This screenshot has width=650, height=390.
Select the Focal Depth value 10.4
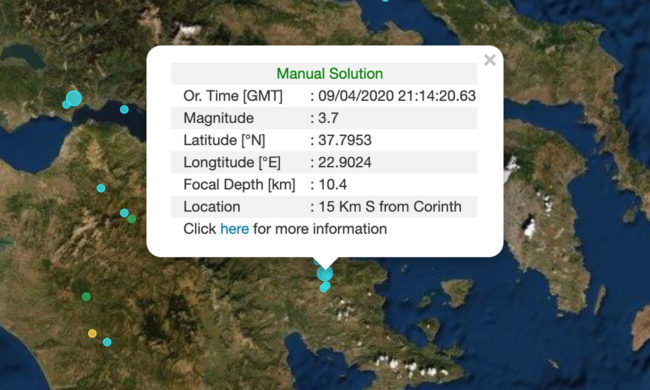pyautogui.click(x=332, y=184)
